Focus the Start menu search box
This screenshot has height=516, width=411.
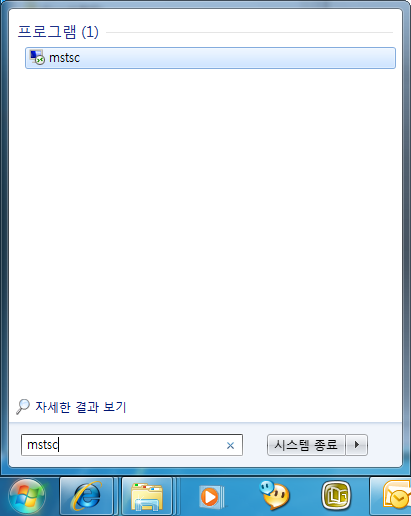pyautogui.click(x=132, y=445)
